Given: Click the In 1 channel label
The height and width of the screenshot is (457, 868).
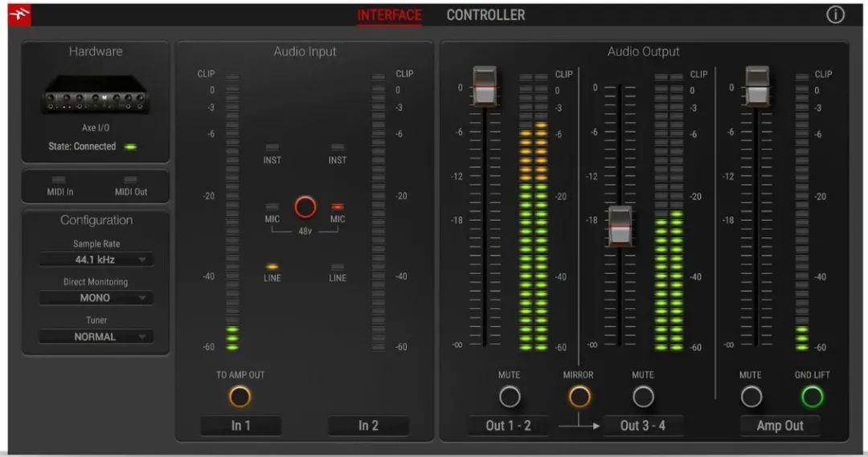Looking at the screenshot, I should tap(241, 426).
